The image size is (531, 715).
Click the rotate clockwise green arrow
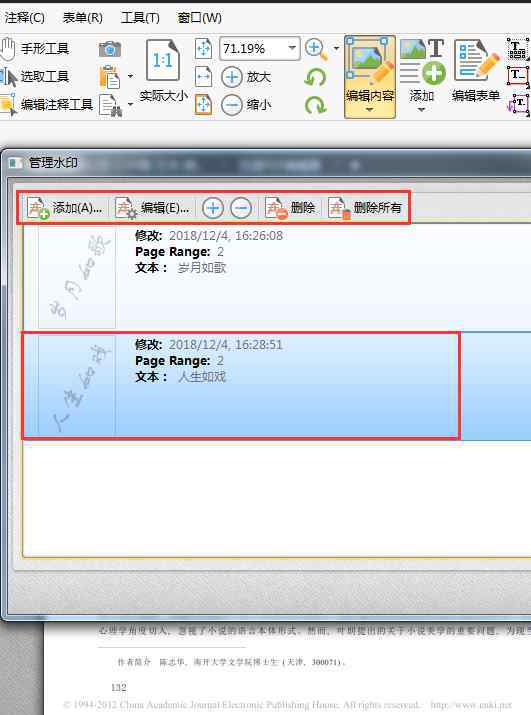click(316, 105)
